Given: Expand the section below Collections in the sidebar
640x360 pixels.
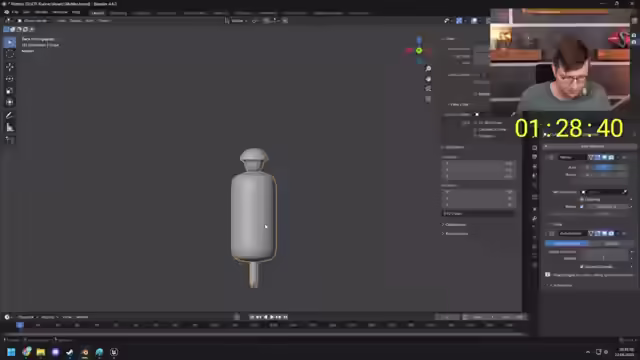Looking at the screenshot, I should (x=455, y=233).
